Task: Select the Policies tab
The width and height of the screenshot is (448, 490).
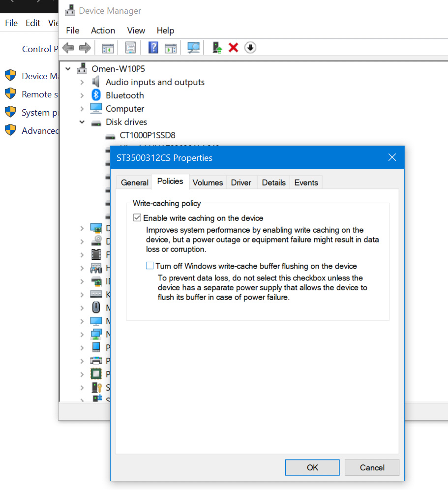Action: [x=170, y=181]
